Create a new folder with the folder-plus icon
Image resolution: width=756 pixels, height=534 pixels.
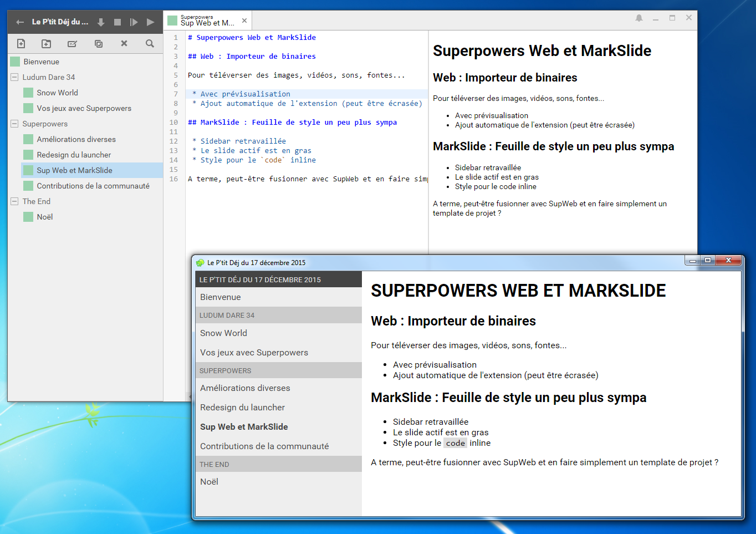click(47, 43)
